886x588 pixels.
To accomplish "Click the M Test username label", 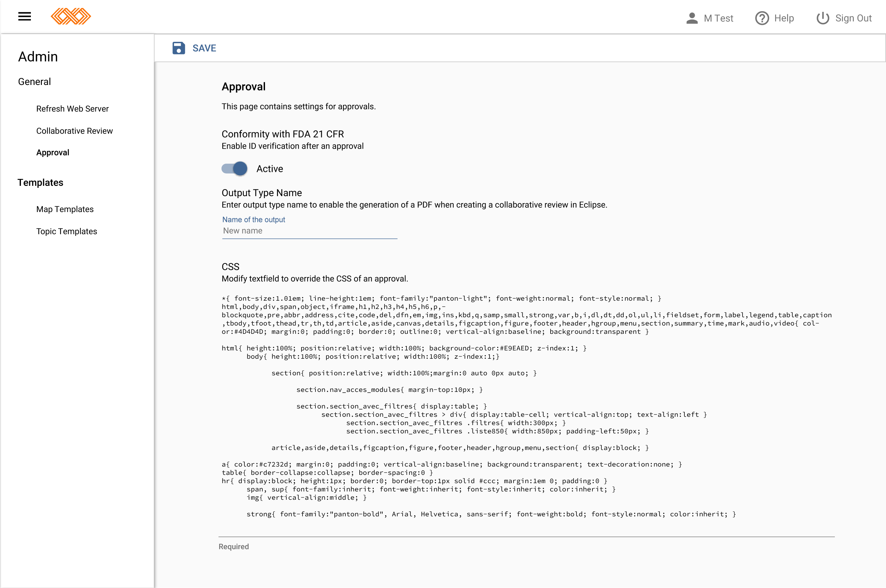I will (x=718, y=18).
